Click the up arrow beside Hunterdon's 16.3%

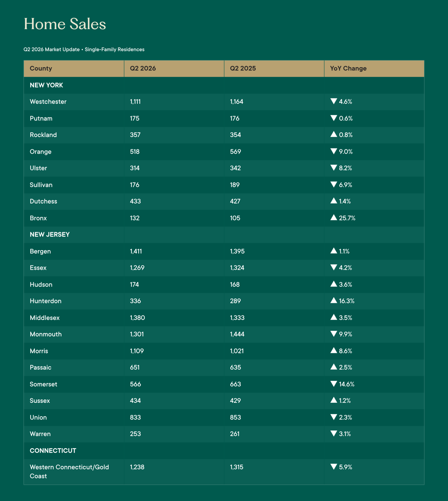[333, 300]
